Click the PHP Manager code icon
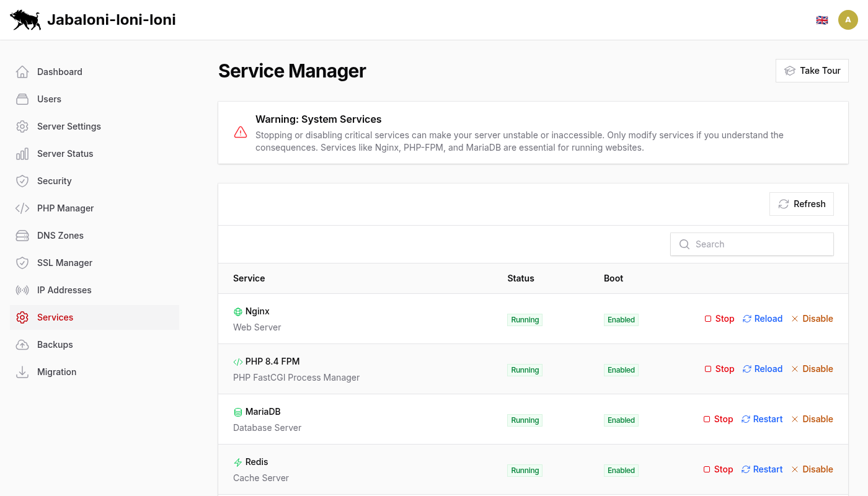 (x=22, y=208)
